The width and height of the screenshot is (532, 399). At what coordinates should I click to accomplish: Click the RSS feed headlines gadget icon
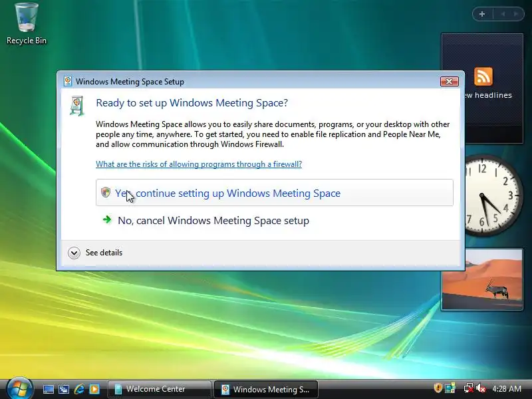483,76
